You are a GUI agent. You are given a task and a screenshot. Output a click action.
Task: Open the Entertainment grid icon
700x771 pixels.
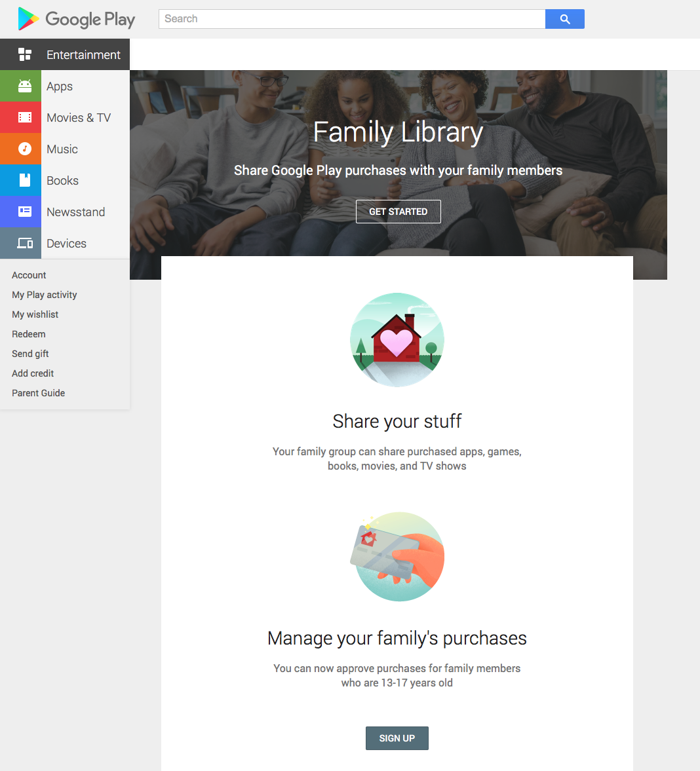(25, 54)
